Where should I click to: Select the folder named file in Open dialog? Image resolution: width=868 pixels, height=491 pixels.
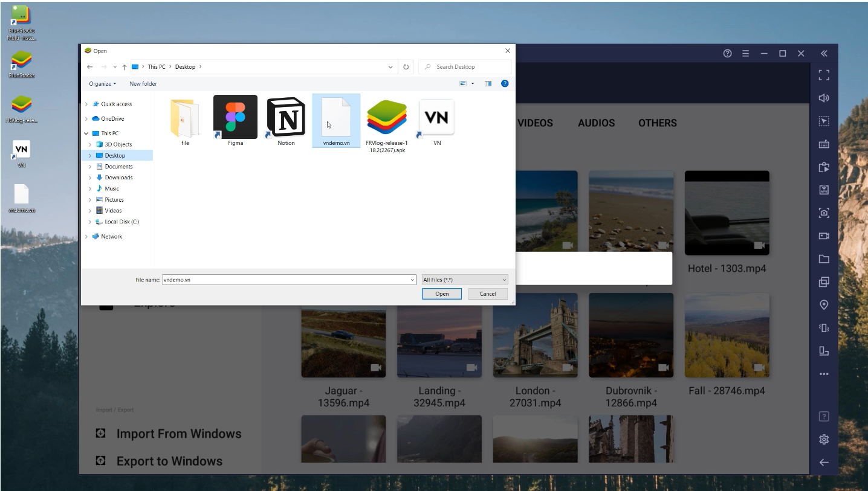click(185, 121)
